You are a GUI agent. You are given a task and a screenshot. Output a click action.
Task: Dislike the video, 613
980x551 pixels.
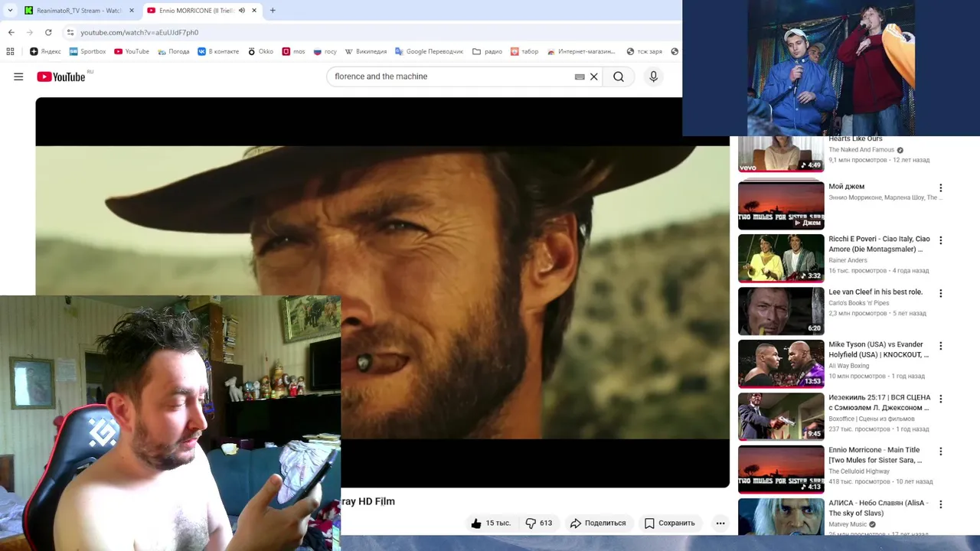click(538, 523)
